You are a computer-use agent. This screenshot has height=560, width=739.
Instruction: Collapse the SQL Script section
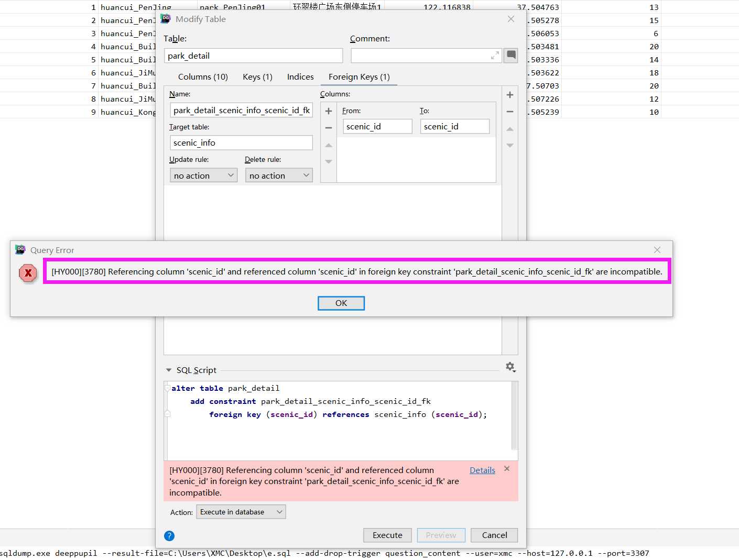[169, 370]
